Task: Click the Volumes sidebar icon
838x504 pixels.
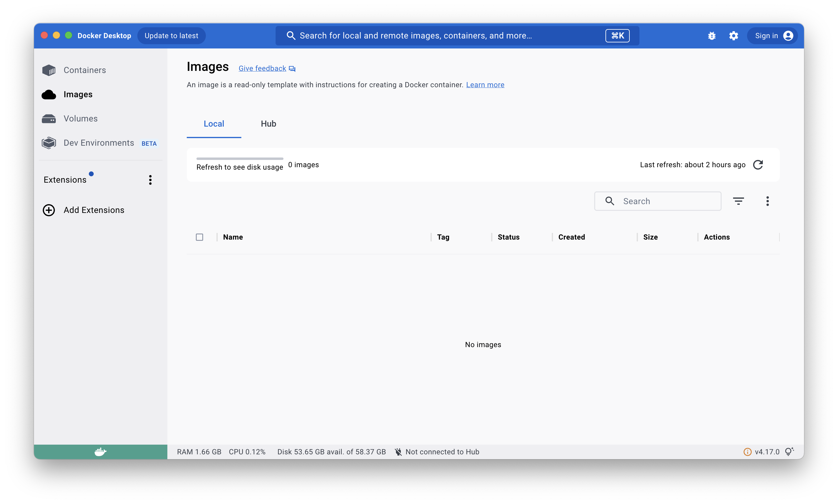Action: [x=49, y=118]
